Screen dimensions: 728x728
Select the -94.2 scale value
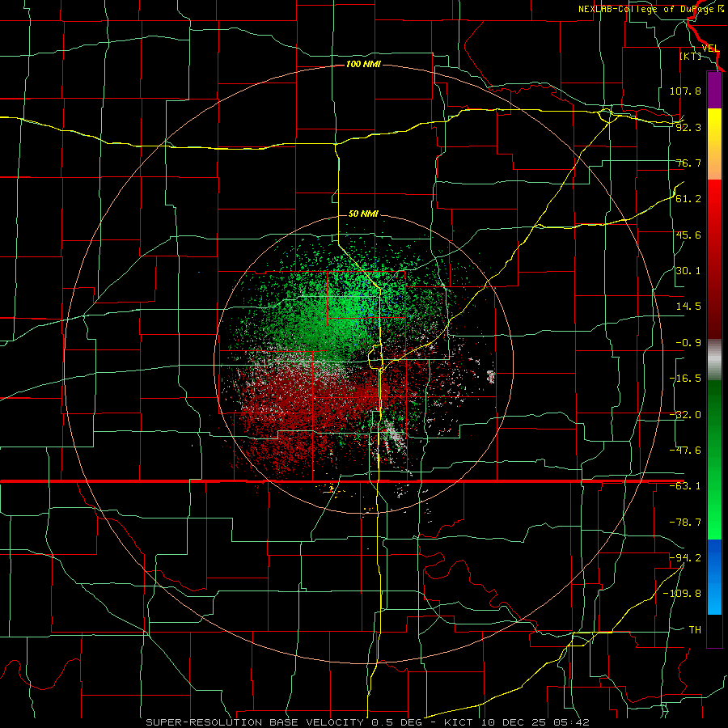click(x=685, y=557)
